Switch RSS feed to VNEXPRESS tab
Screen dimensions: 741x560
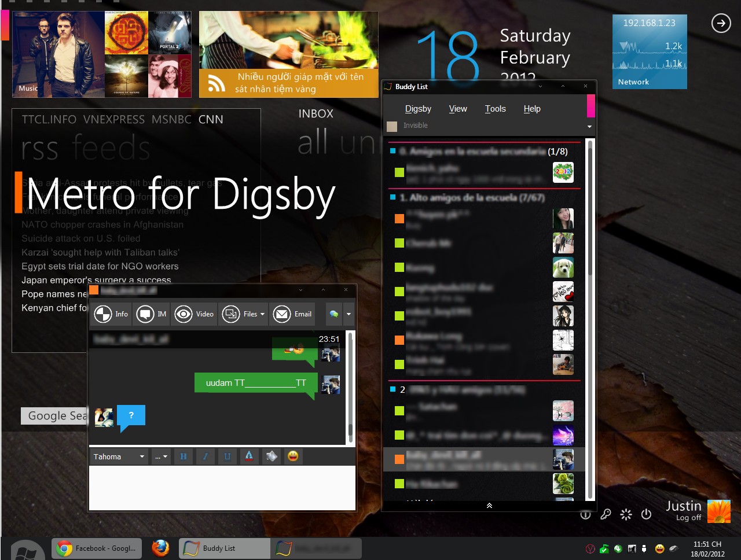114,119
